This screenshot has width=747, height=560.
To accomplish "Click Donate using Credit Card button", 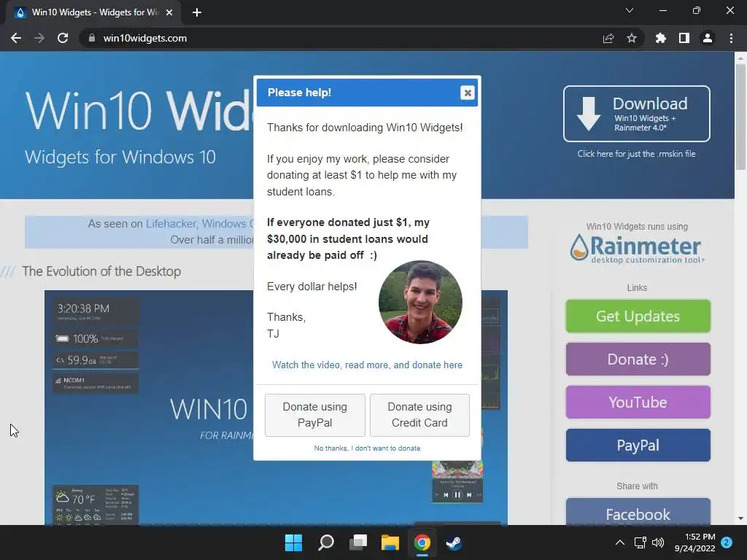I will point(419,415).
